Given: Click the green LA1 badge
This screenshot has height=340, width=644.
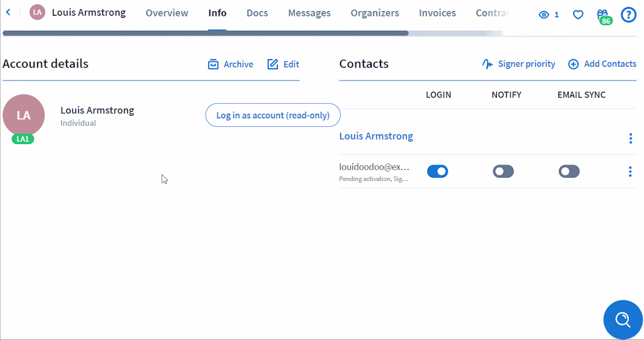Looking at the screenshot, I should [x=23, y=139].
